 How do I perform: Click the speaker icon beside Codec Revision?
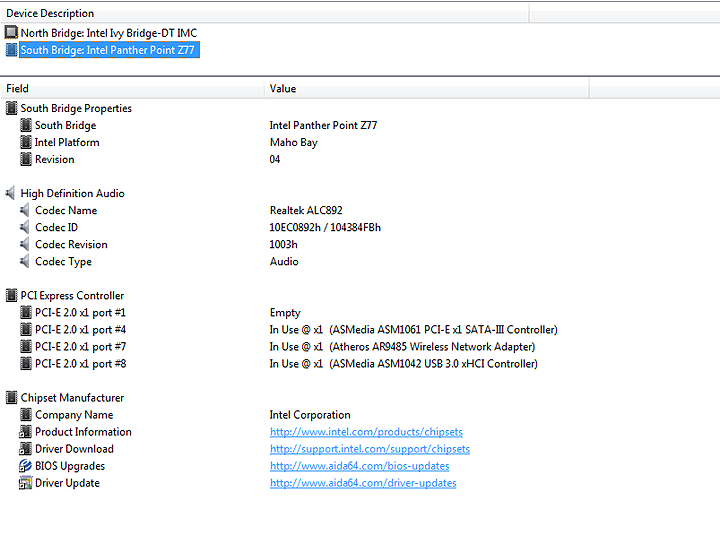pyautogui.click(x=25, y=244)
